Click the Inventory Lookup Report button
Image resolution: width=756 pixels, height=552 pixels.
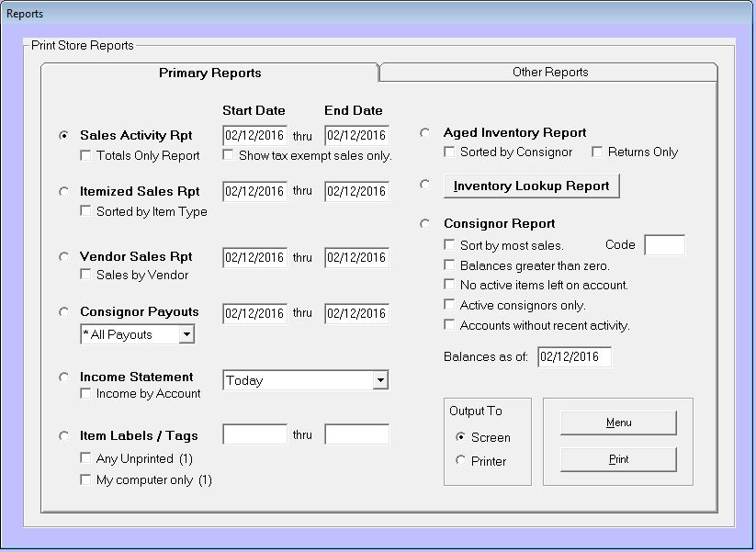(531, 186)
